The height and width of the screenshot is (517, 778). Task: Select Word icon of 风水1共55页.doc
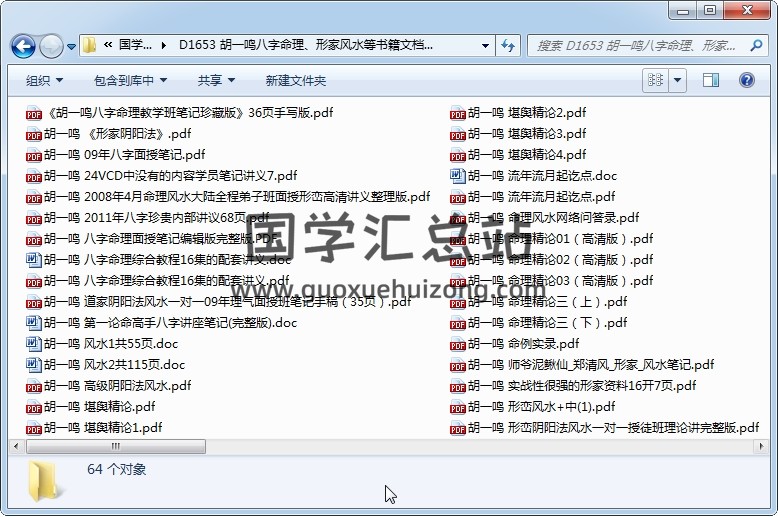tap(33, 344)
